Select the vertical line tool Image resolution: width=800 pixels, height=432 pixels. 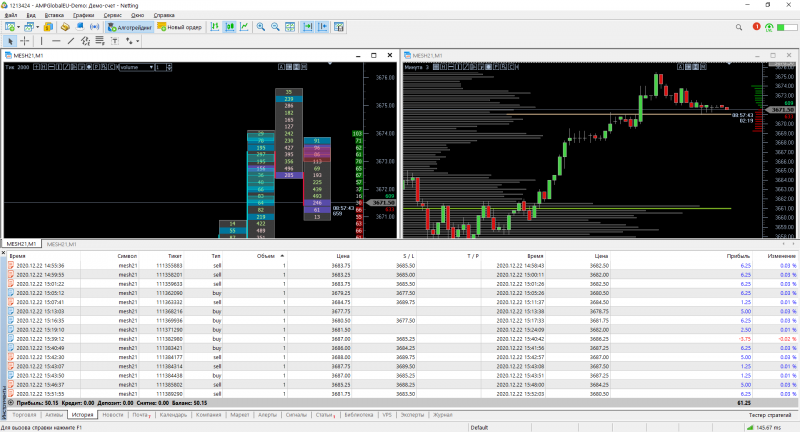(41, 41)
